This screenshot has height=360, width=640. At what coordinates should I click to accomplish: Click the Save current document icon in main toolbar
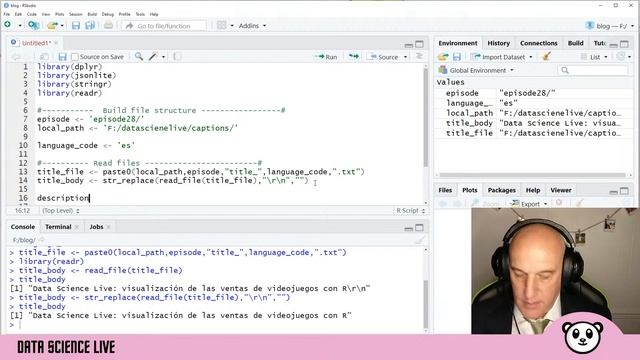76,25
